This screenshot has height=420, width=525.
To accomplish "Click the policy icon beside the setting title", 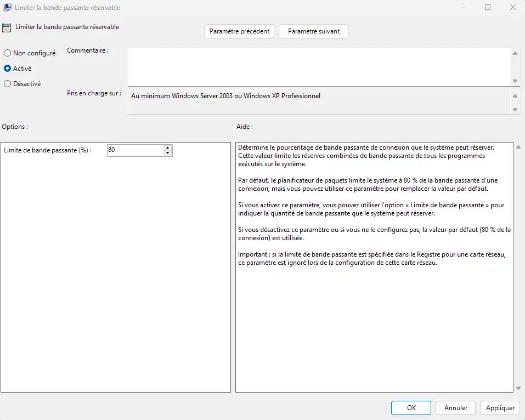I will pos(7,26).
